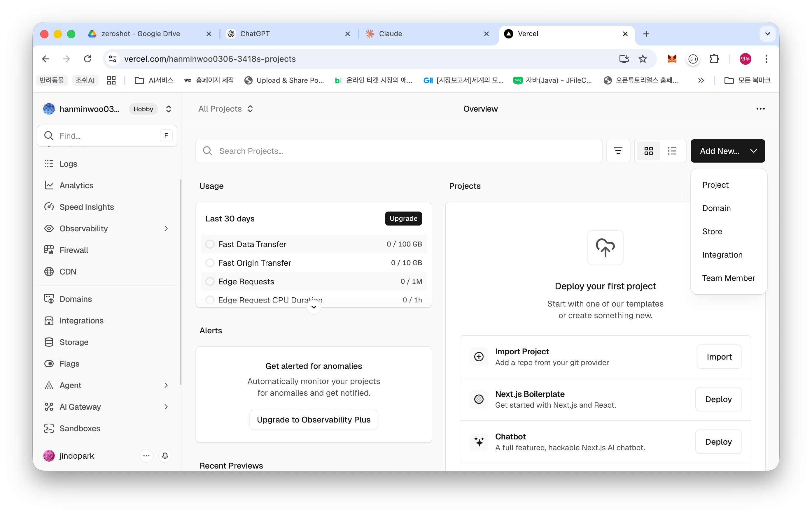Open the Overview page three-dot menu
The image size is (812, 514).
click(760, 109)
